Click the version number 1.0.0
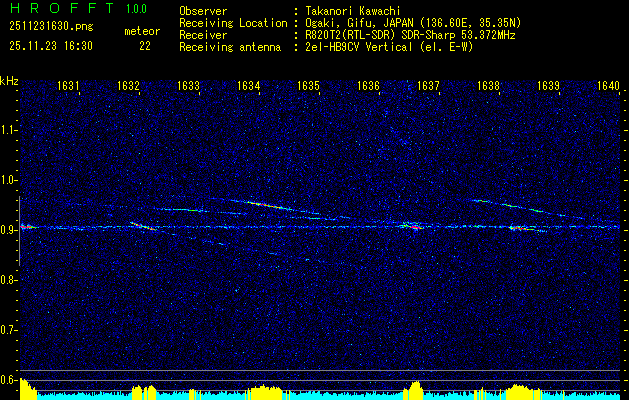The height and width of the screenshot is (400, 629). pos(136,9)
